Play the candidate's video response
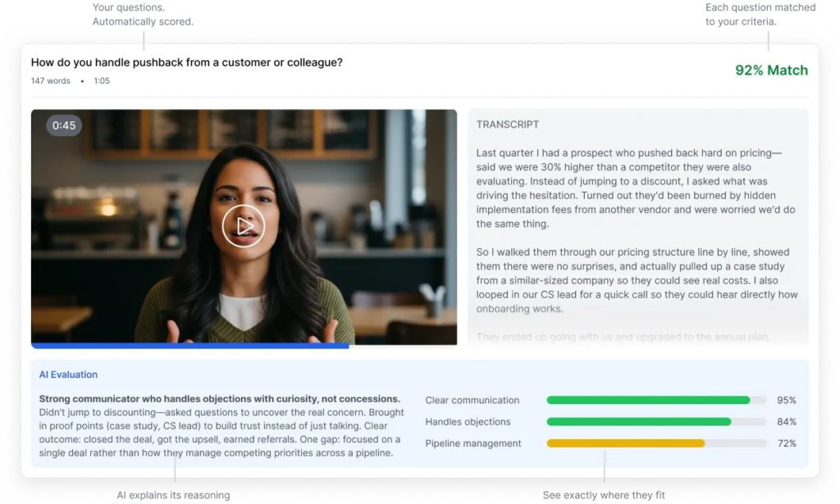 click(x=244, y=225)
